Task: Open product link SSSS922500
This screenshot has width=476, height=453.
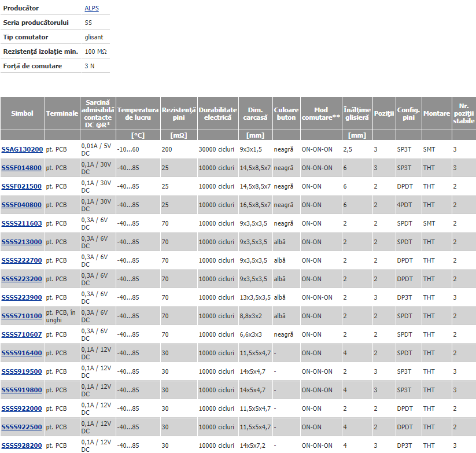Action: click(x=22, y=427)
